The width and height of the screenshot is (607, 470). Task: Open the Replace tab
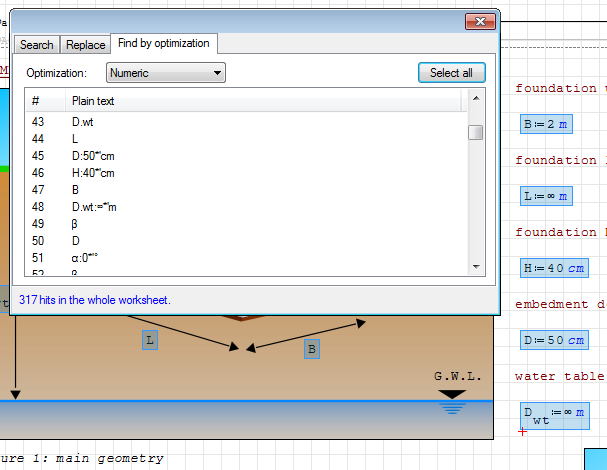coord(86,45)
